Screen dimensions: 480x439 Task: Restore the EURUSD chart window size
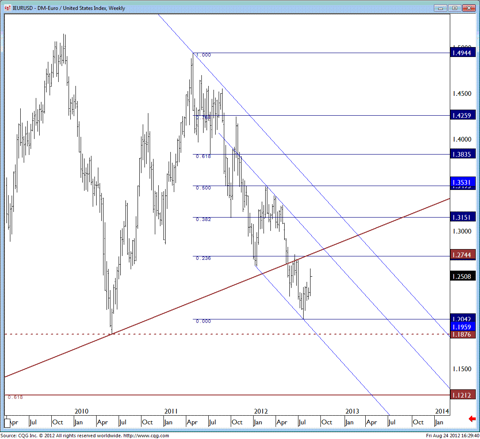pyautogui.click(x=455, y=8)
